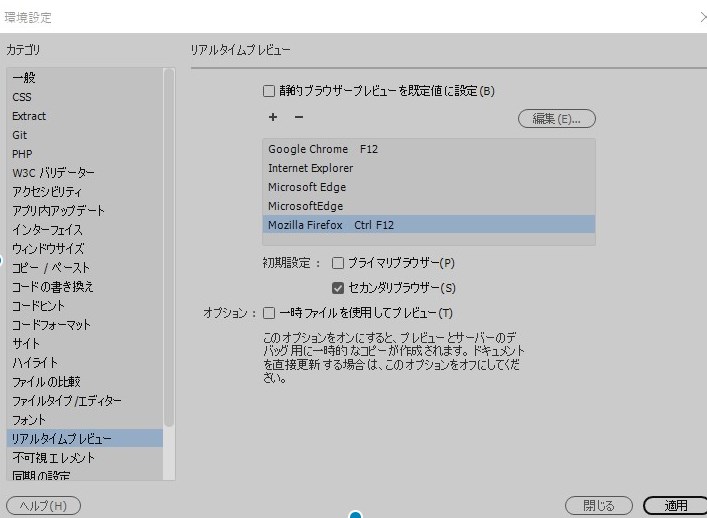
Task: Enable 静的ブラウザープレビューを既定値に設定 checkbox
Action: [x=269, y=91]
